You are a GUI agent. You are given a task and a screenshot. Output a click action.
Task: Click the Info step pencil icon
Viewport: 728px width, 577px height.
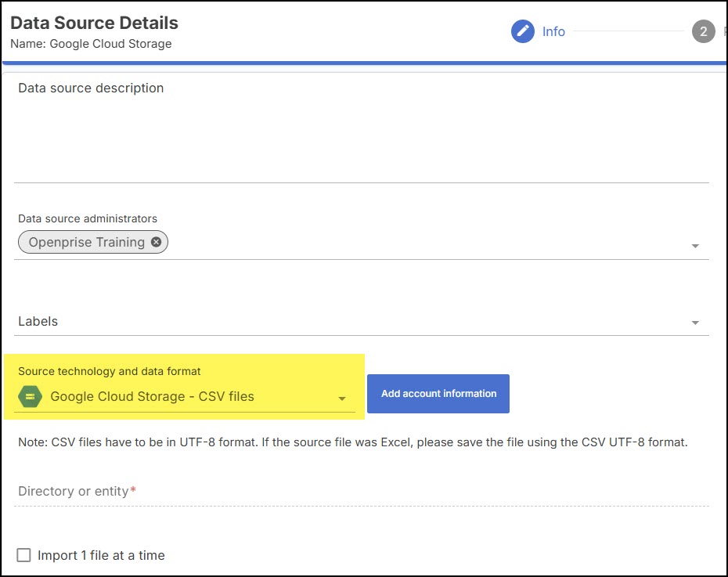click(523, 31)
